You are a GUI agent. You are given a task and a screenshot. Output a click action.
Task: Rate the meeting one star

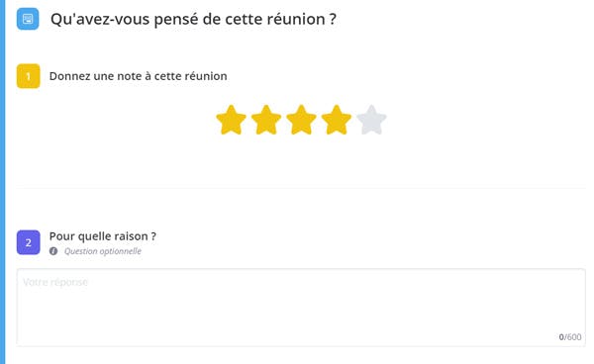[x=231, y=120]
